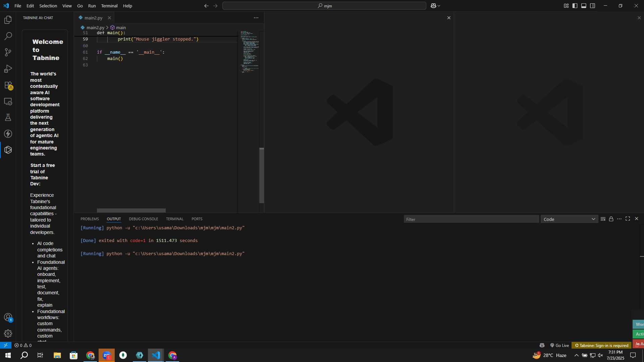Screen dimensions: 644x362
Task: Open Remote Explorer view
Action: 8,101
